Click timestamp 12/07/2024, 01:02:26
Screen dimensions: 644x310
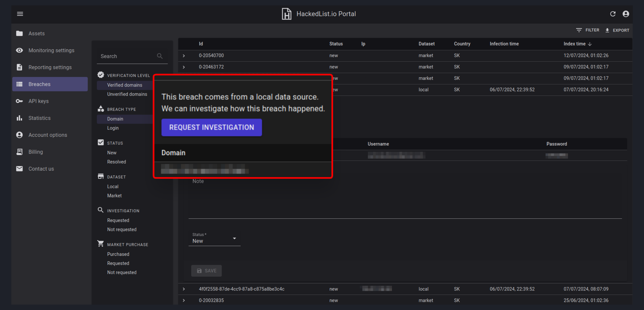click(x=586, y=56)
